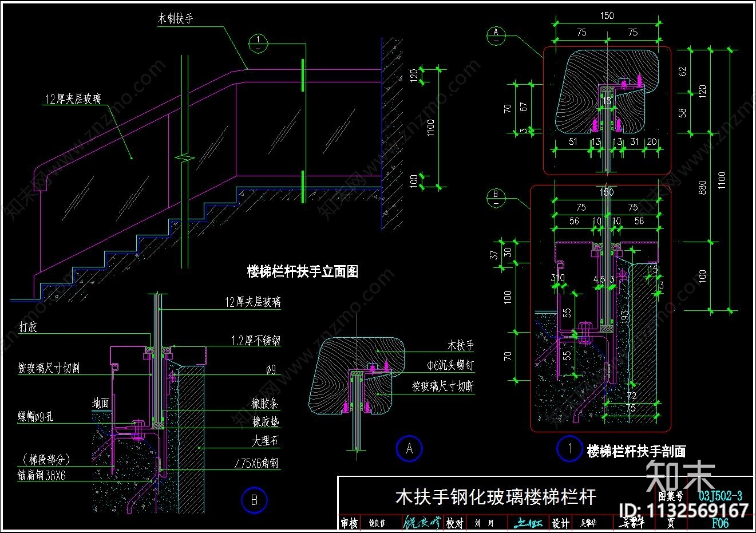The width and height of the screenshot is (756, 533).
Task: Click the '72' dimension value
Action: tap(631, 396)
